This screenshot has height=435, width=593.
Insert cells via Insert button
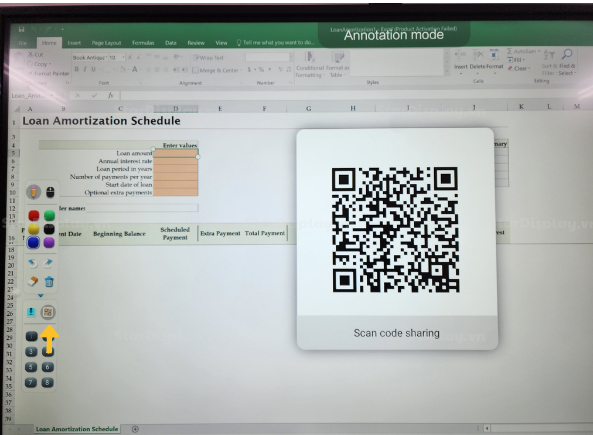pyautogui.click(x=461, y=61)
